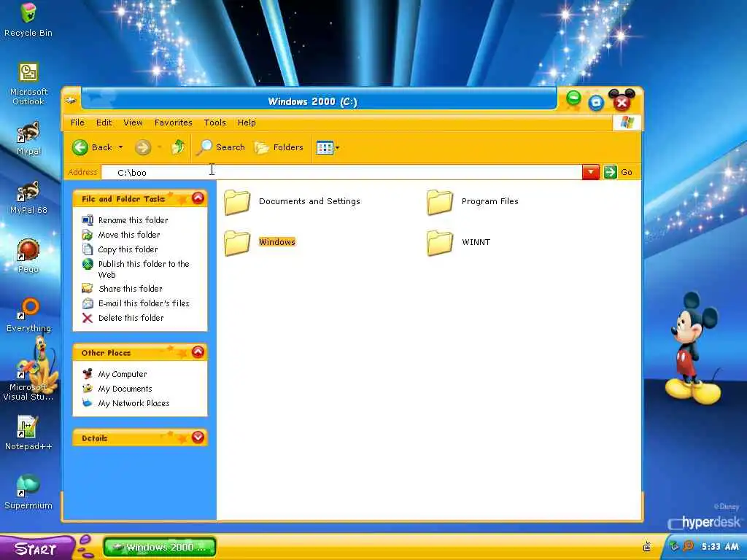Open My Network Places link

click(134, 403)
